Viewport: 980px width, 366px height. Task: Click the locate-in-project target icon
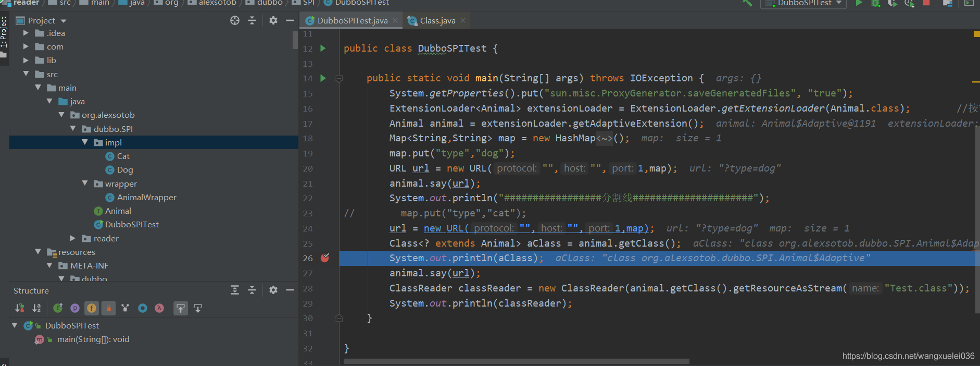(235, 20)
